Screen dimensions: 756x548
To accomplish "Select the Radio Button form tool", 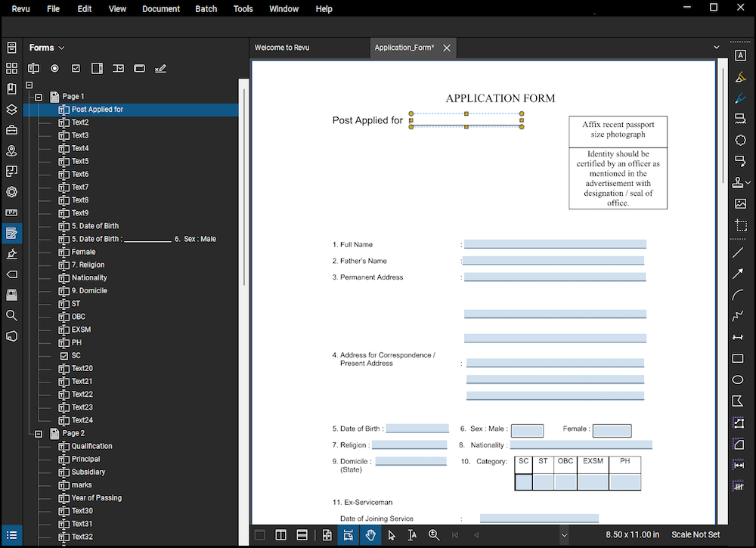I will 54,68.
